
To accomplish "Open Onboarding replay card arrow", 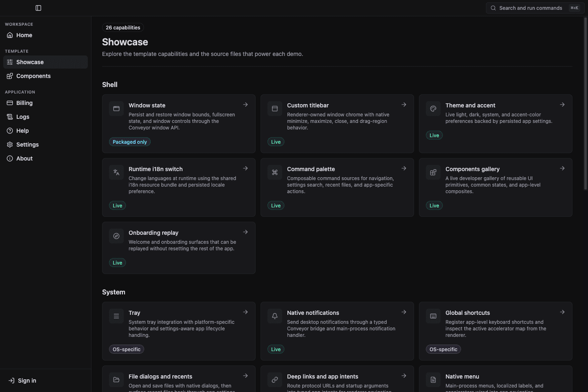I will [245, 232].
